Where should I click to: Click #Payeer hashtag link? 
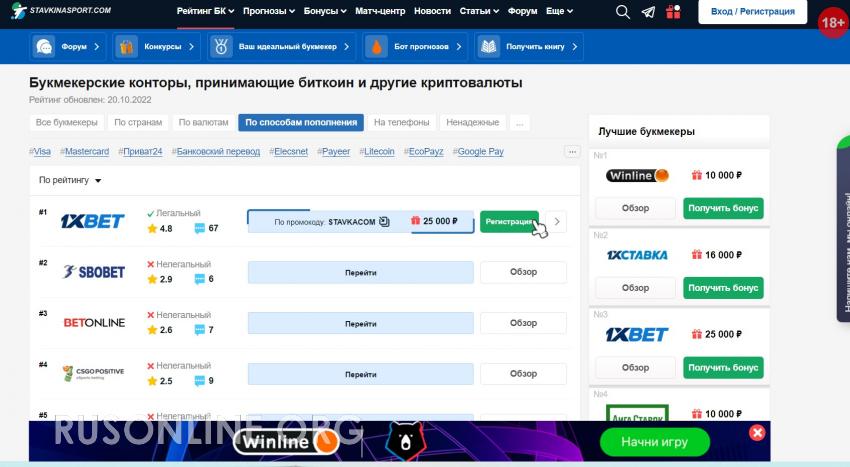pos(333,152)
